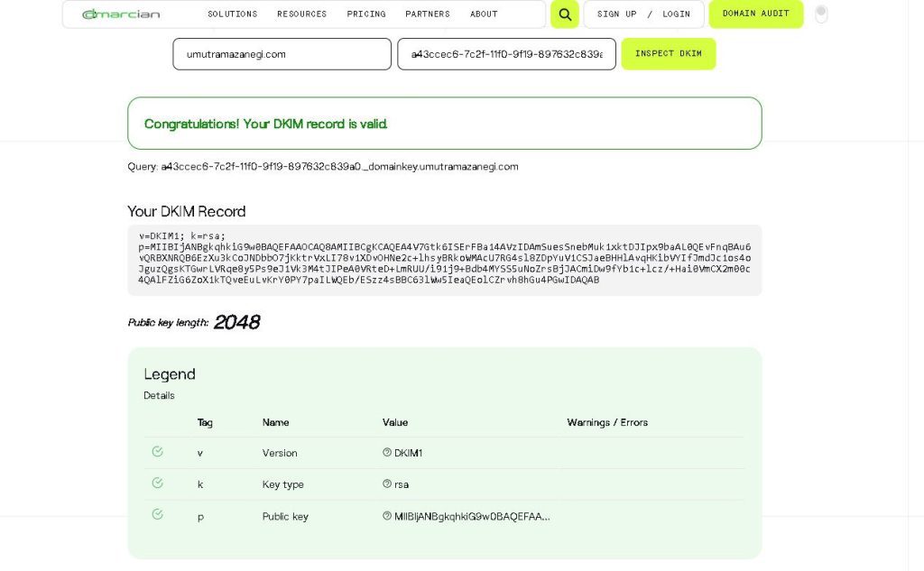Click the 'k' tag cell
The image size is (924, 571).
pos(200,484)
